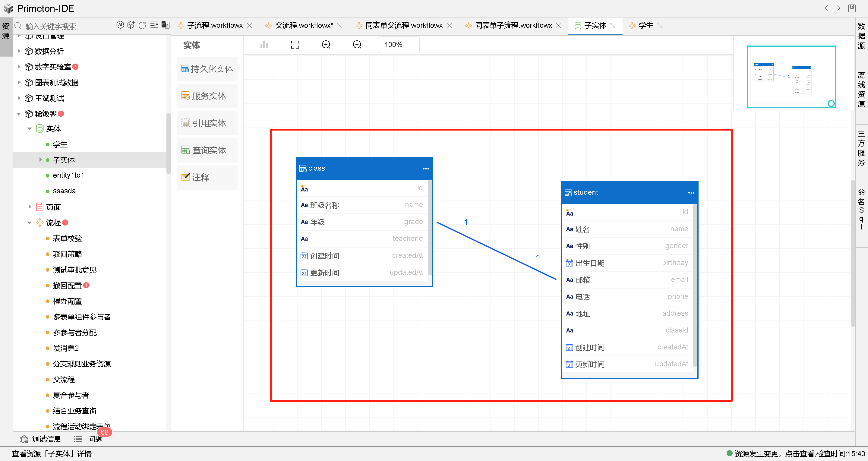Add a 持久化实体 from the palette

[207, 69]
